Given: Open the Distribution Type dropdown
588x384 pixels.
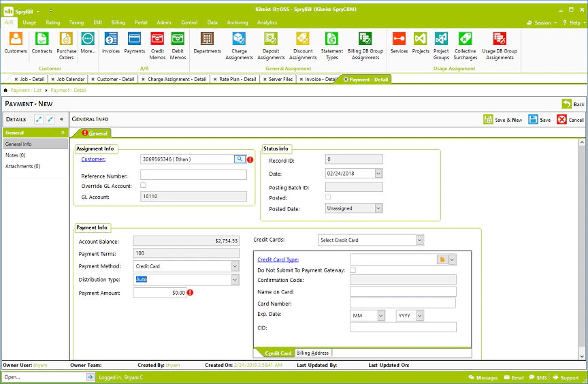Looking at the screenshot, I should click(235, 280).
